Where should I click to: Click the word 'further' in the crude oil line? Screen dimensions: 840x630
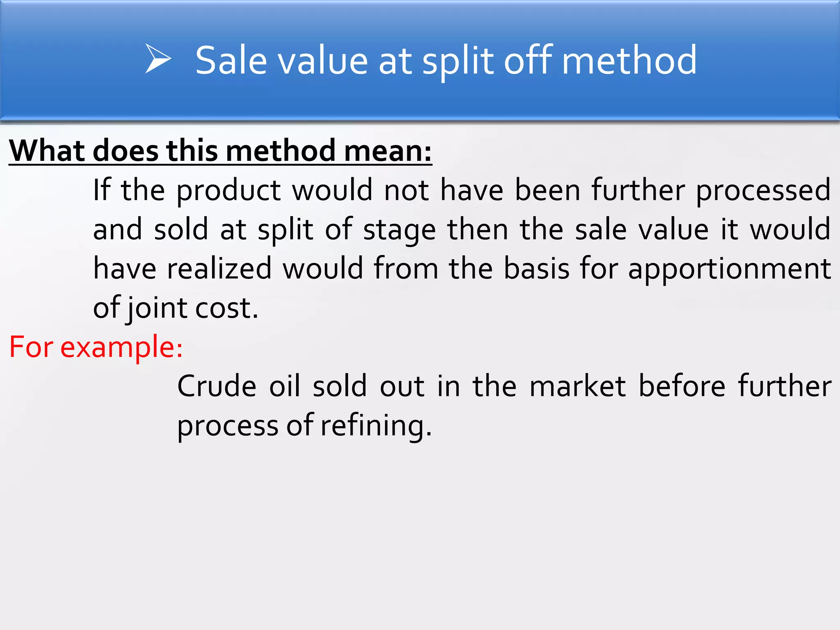pyautogui.click(x=785, y=386)
